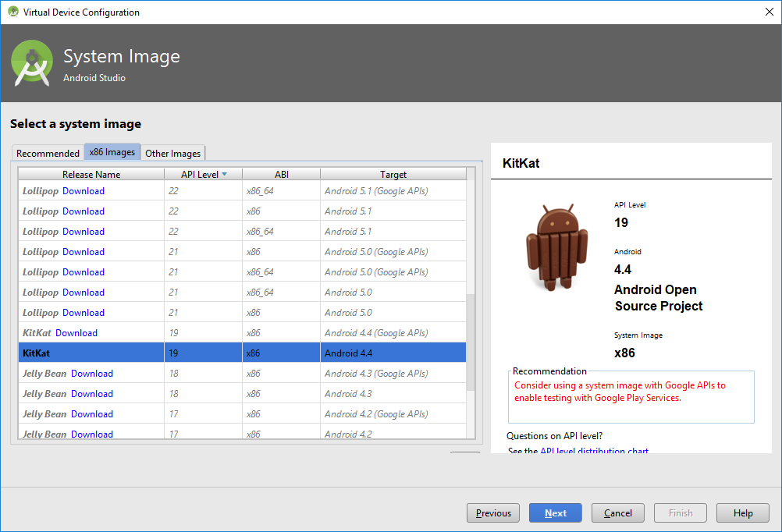The image size is (782, 532).
Task: Download KitKat Google APIs image
Action: pos(76,333)
